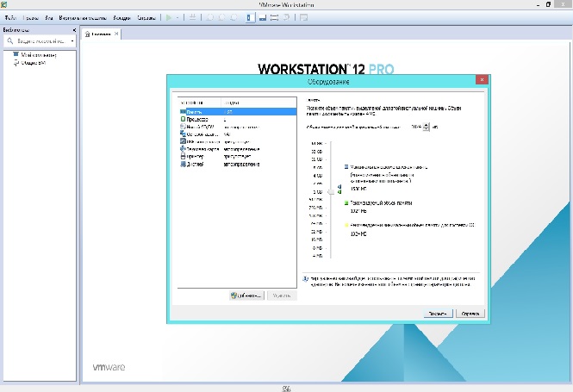
Task: Select the Новый CD/DVD device row
Action: [237, 127]
